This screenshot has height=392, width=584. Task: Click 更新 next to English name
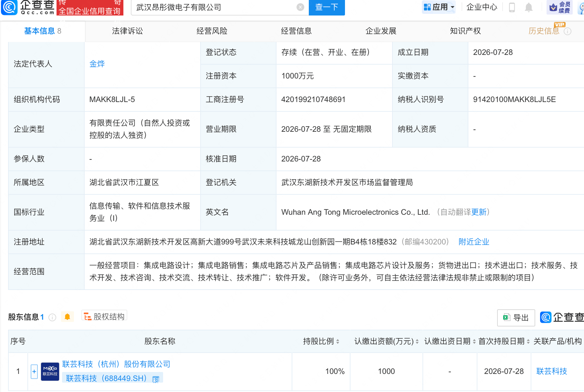[x=479, y=212]
